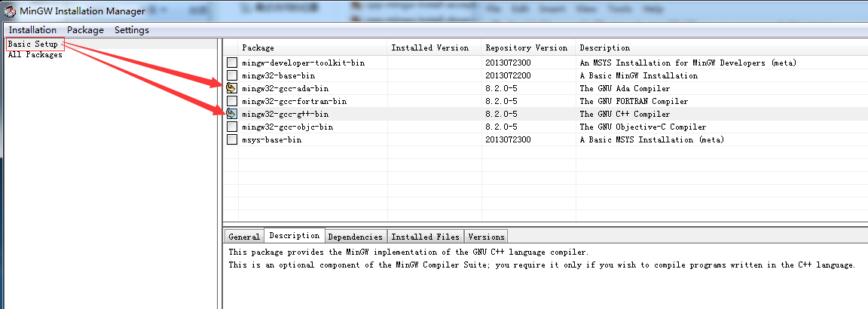Click the package description text pane
868x309 pixels.
pos(546,276)
